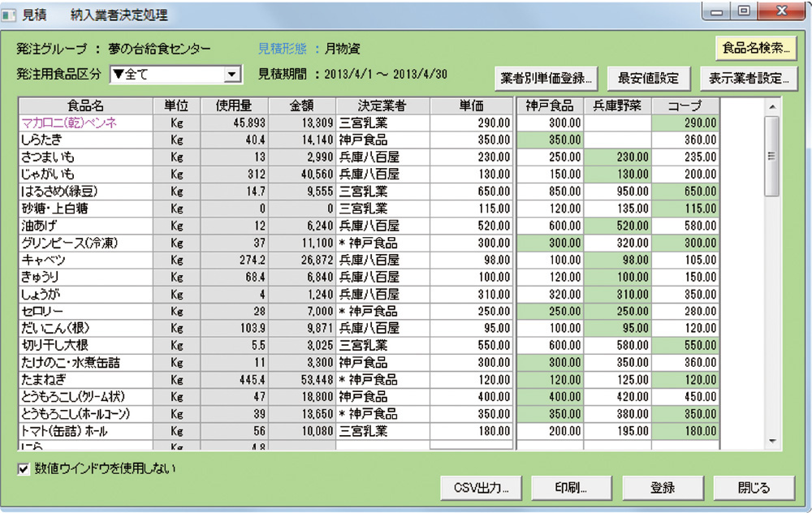
Task: Click scrollbar down arrow in table
Action: click(x=771, y=441)
